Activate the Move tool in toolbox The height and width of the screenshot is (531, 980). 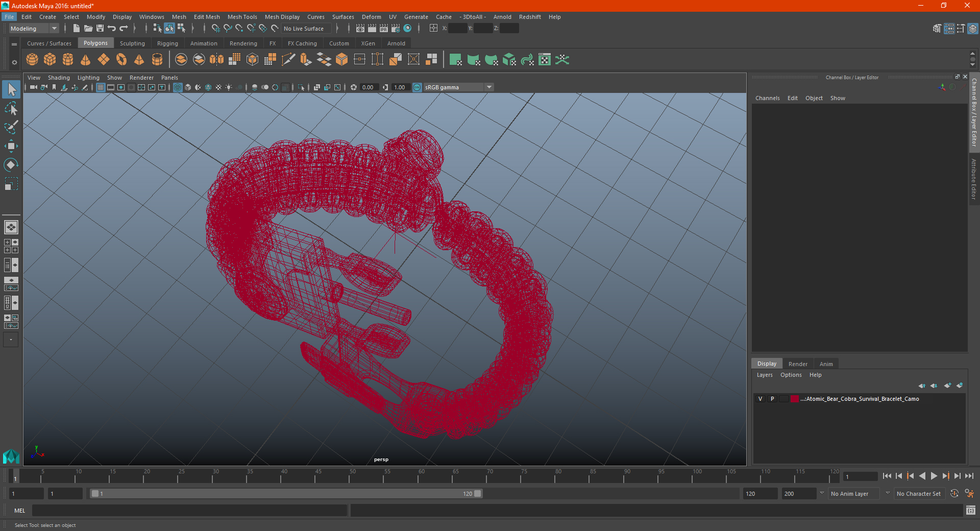click(11, 146)
